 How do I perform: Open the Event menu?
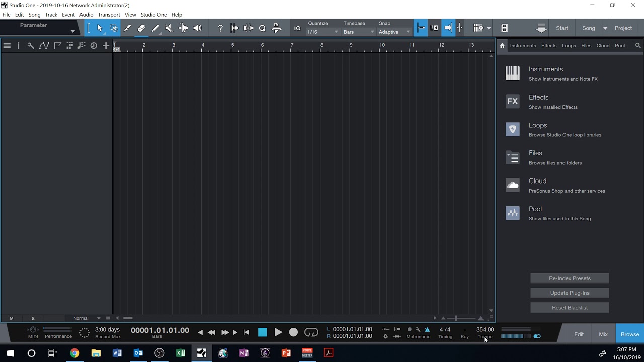pyautogui.click(x=68, y=15)
